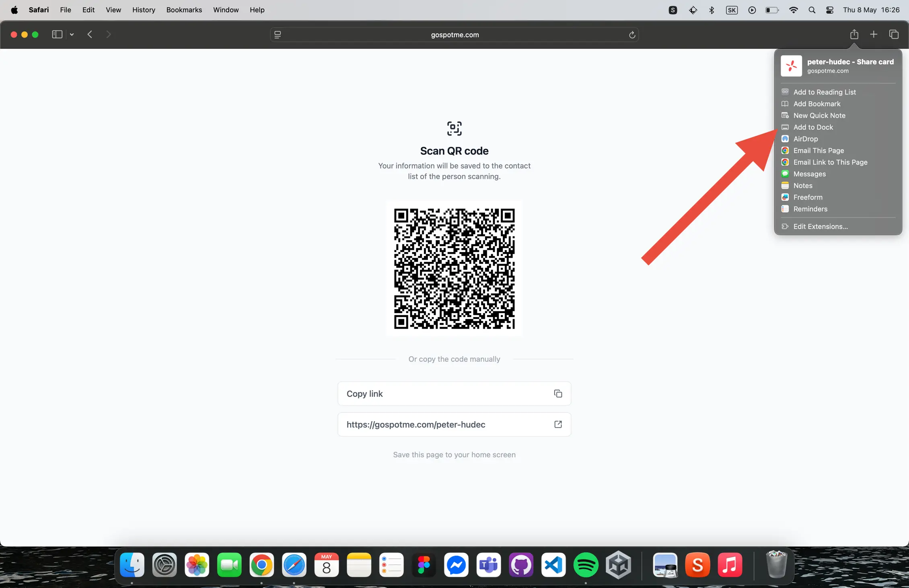The height and width of the screenshot is (588, 909).
Task: Open System Settings from the Dock
Action: pyautogui.click(x=165, y=565)
